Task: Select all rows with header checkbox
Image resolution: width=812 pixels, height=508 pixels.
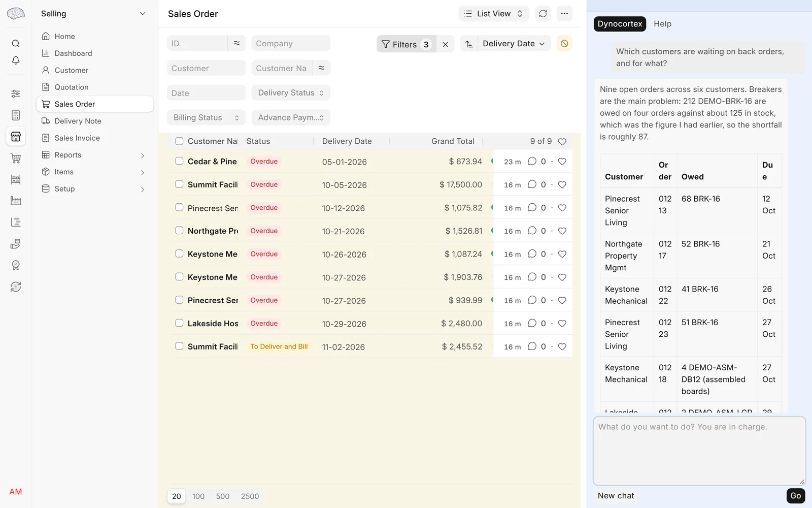Action: coord(179,141)
